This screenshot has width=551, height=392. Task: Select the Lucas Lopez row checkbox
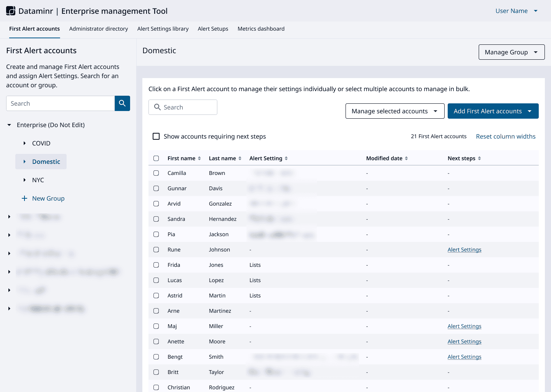(156, 280)
